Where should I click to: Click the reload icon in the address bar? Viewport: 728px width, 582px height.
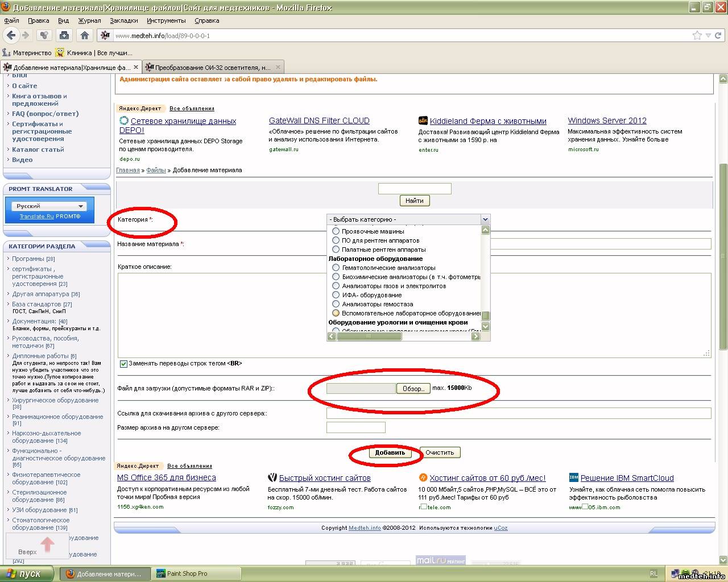pyautogui.click(x=718, y=35)
